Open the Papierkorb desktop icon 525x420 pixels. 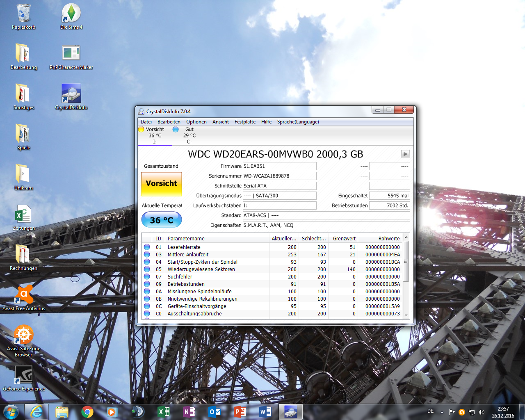pyautogui.click(x=24, y=17)
